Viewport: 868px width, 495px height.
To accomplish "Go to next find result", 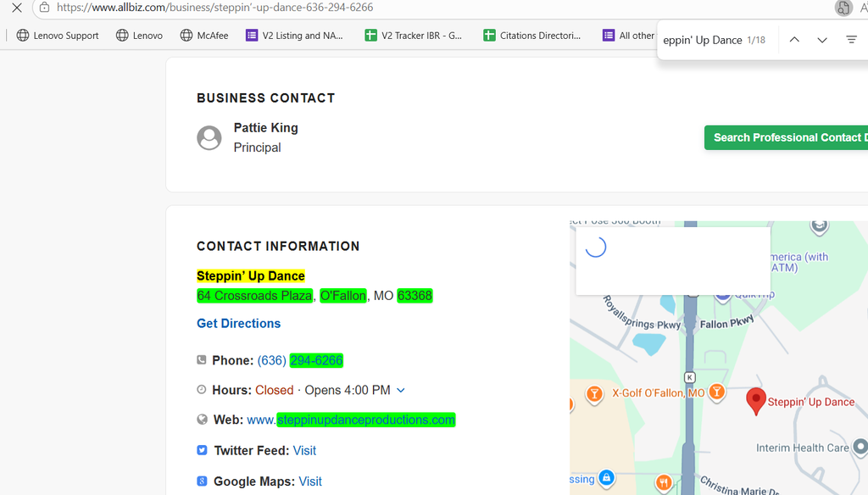I will [822, 40].
